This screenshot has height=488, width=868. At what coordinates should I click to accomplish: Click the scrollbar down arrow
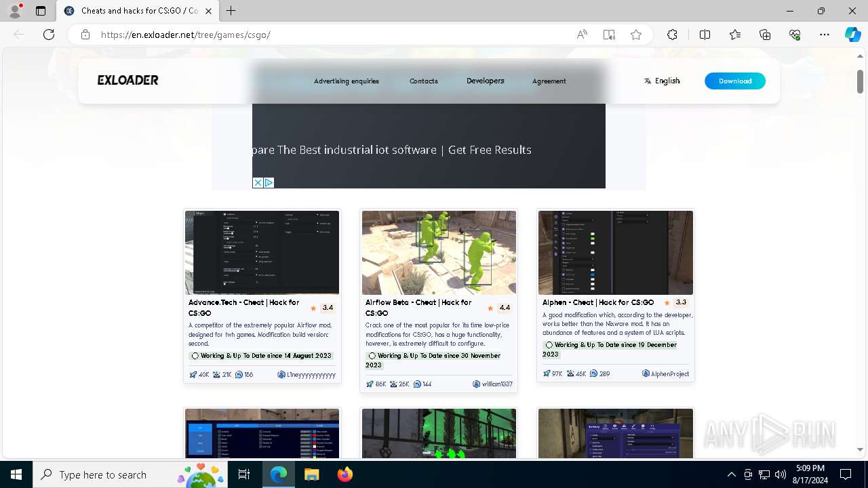click(x=860, y=449)
